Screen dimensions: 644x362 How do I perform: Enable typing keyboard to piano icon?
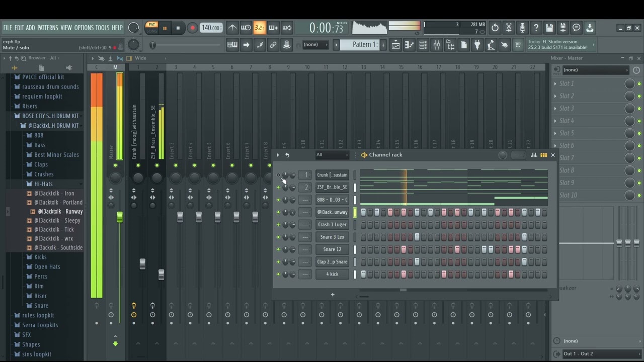pos(232,45)
